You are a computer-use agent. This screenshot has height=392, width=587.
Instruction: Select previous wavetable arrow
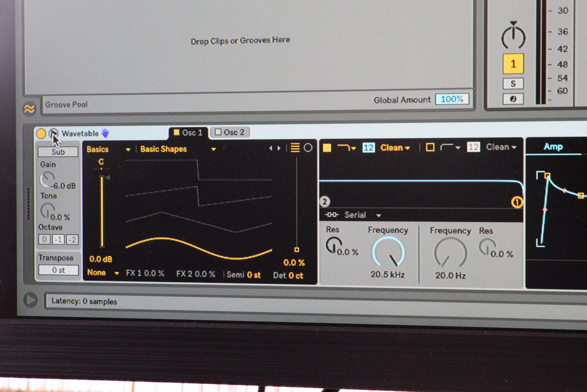271,148
